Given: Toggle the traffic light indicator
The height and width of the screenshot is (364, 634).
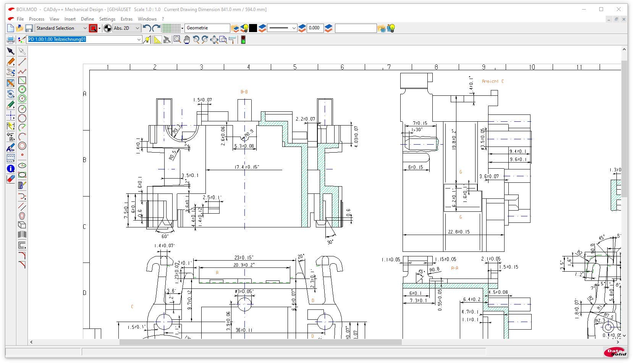Looking at the screenshot, I should pos(243,40).
